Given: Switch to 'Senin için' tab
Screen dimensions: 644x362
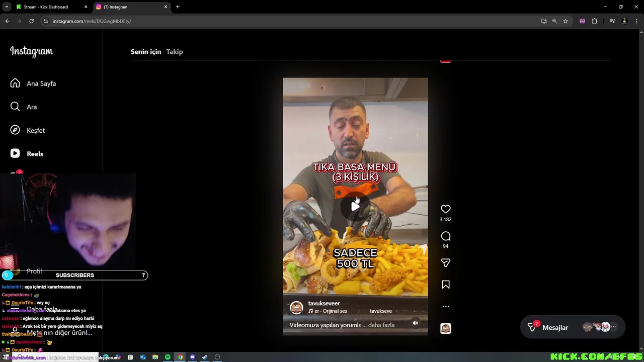Looking at the screenshot, I should [146, 52].
